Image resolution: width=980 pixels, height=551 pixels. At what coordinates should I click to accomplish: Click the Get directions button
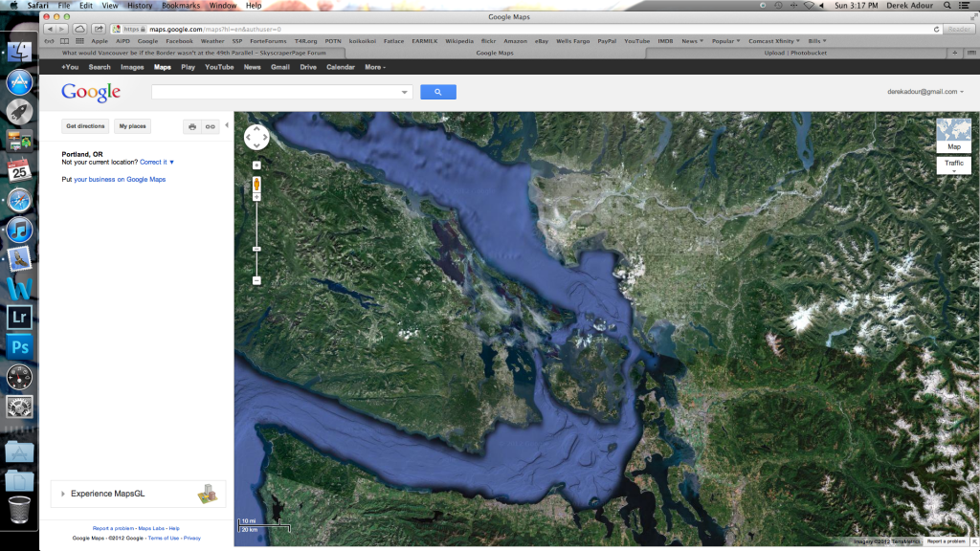pos(85,126)
